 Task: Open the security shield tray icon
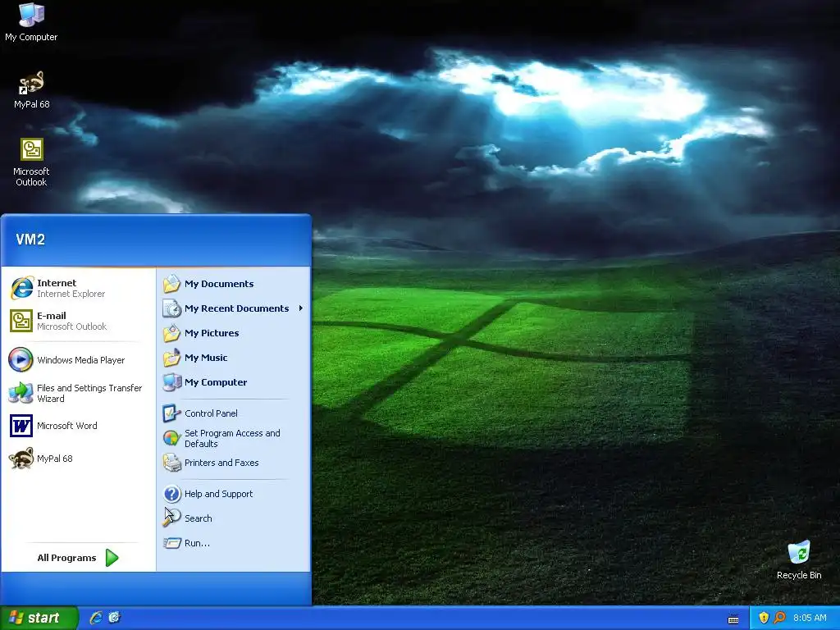click(x=764, y=618)
